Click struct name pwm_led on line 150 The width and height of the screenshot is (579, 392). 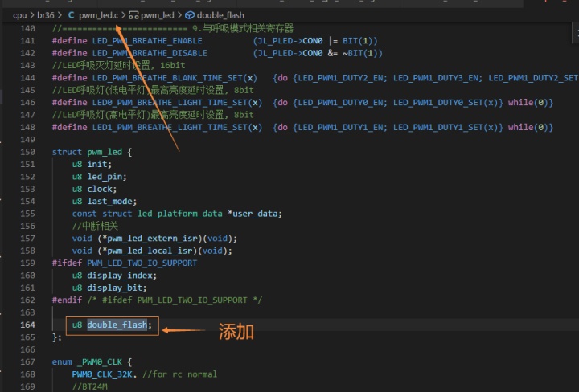click(105, 152)
